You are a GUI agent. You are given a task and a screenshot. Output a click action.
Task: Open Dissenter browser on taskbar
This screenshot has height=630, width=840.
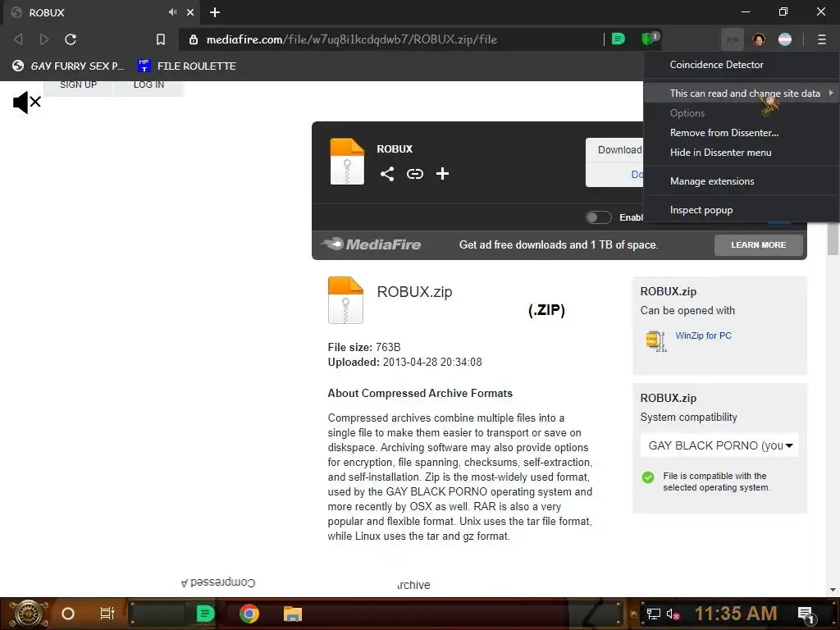205,614
